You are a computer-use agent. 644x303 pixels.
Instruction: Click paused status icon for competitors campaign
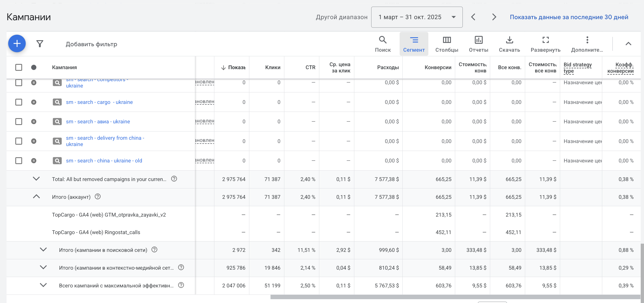(34, 82)
